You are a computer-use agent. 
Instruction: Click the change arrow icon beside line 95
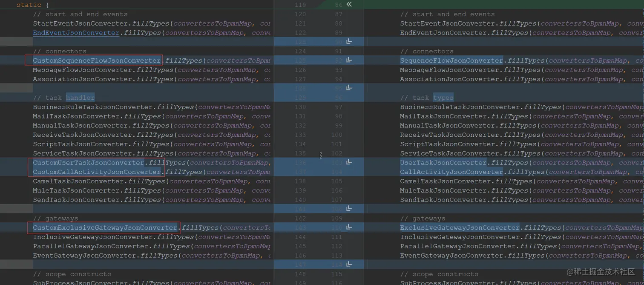pyautogui.click(x=349, y=88)
